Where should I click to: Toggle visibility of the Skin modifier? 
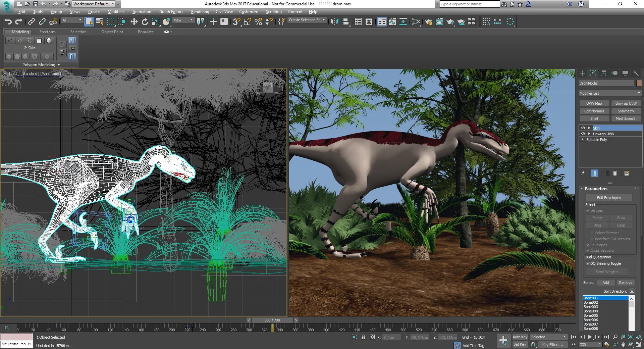coord(583,128)
